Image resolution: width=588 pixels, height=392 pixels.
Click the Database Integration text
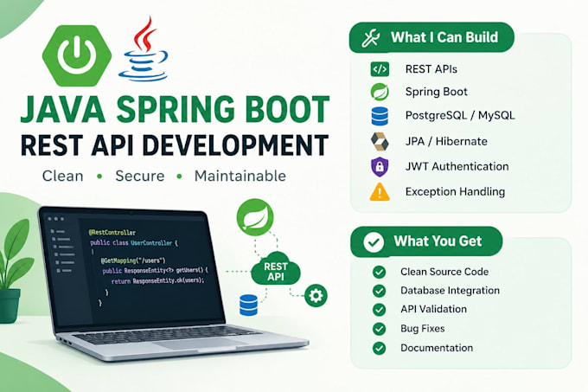point(450,291)
